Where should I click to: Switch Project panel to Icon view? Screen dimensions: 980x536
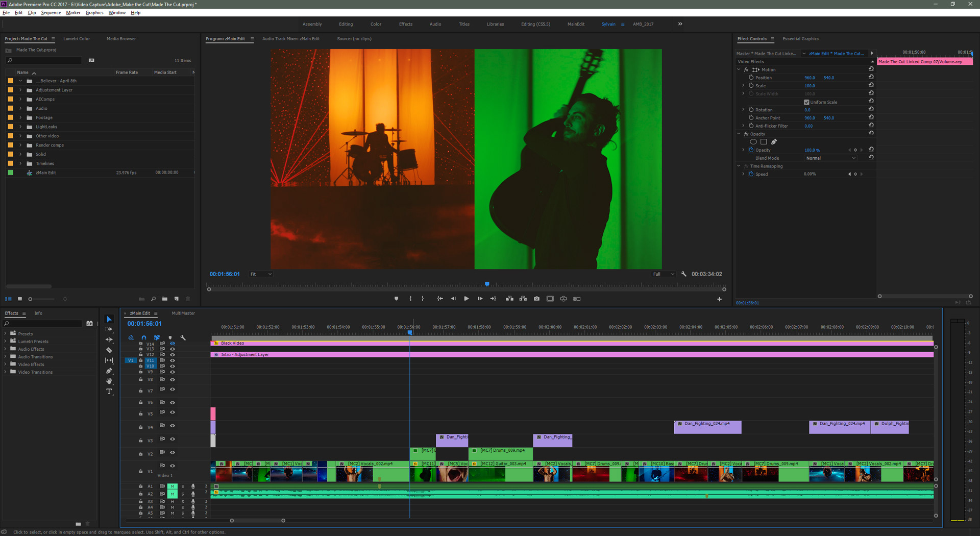coord(19,299)
